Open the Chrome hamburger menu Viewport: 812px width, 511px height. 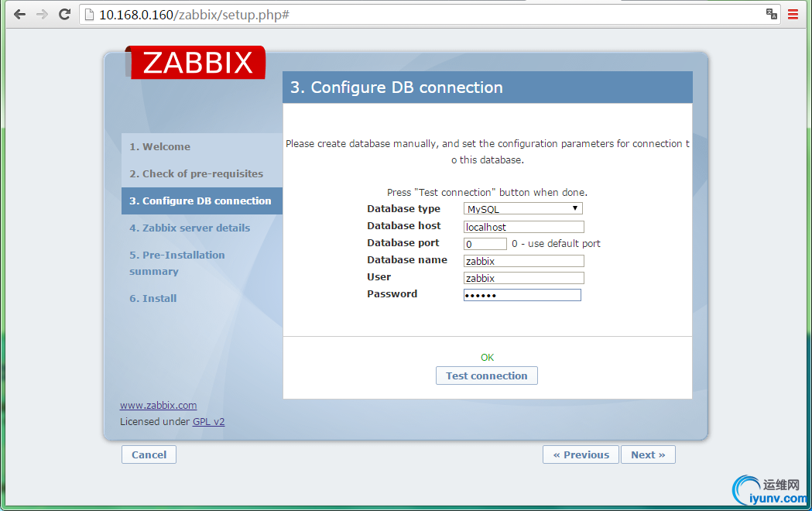[793, 15]
